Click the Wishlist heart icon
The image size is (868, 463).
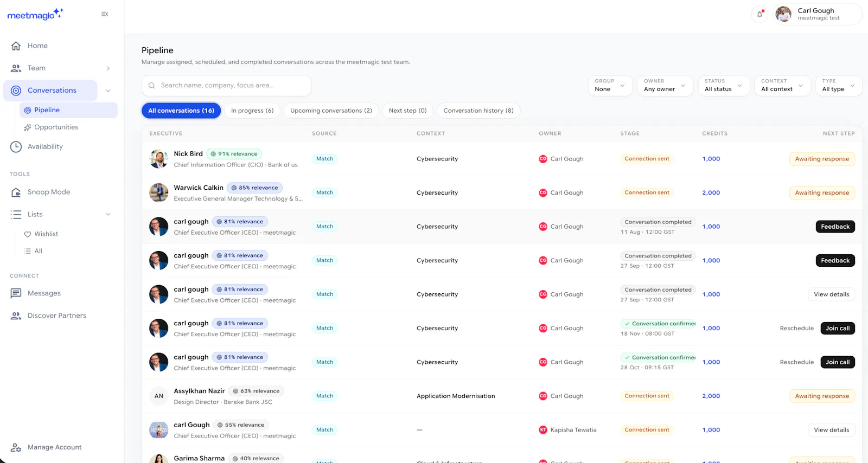coord(28,234)
